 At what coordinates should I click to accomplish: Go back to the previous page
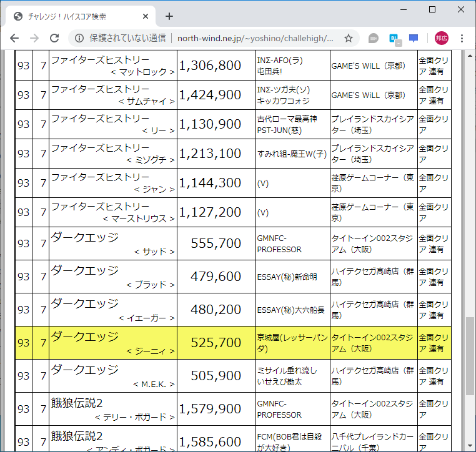[14, 38]
